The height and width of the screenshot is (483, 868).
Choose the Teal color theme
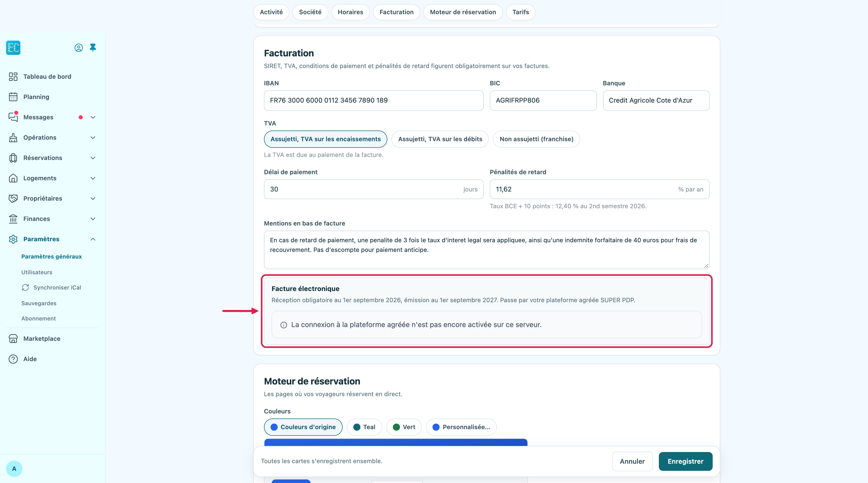point(364,427)
